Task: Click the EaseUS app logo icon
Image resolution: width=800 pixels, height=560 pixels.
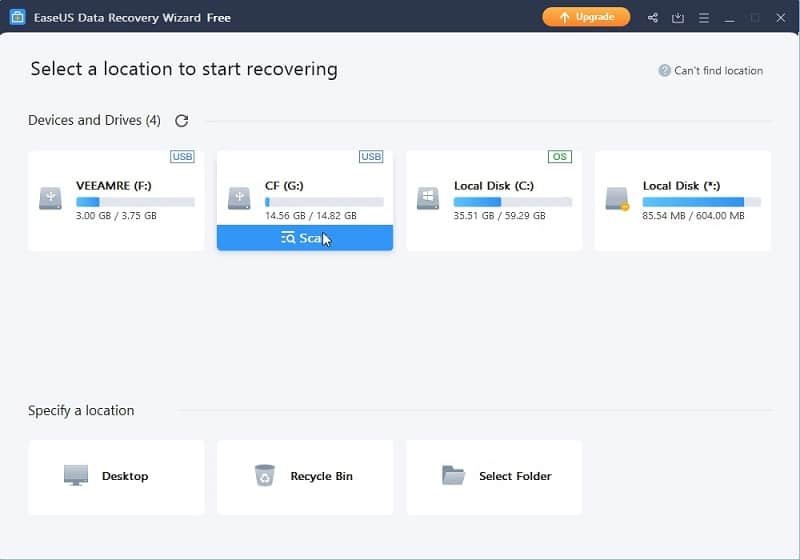Action: click(x=17, y=17)
